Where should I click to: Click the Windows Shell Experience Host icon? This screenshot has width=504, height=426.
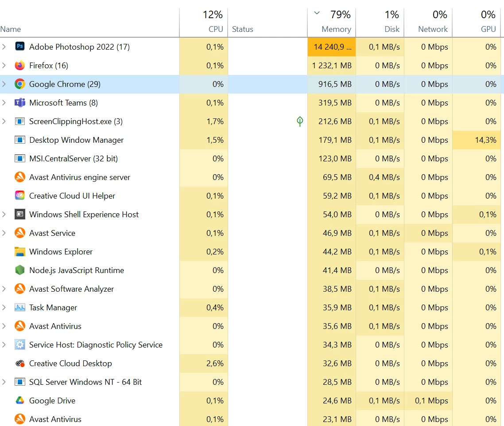19,214
